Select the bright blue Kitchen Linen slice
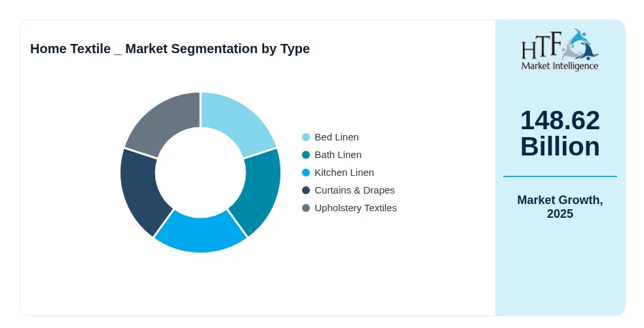The width and height of the screenshot is (644, 328). 200,234
